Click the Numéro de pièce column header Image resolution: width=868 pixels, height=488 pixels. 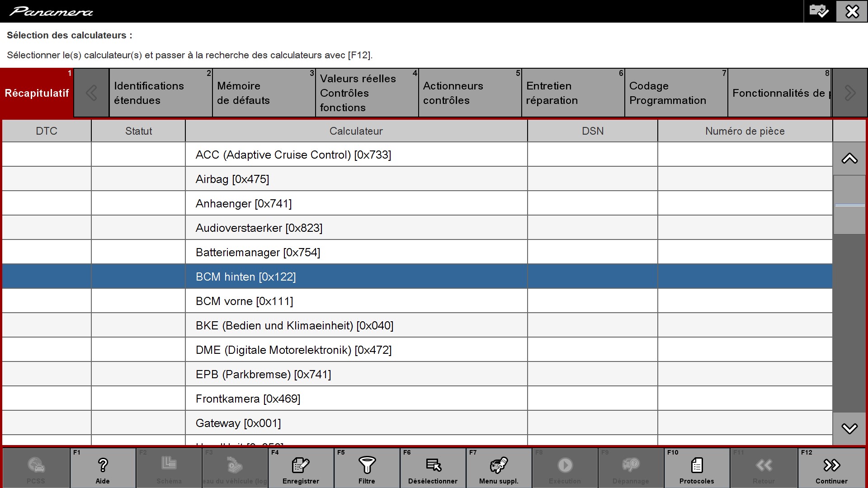click(x=745, y=131)
